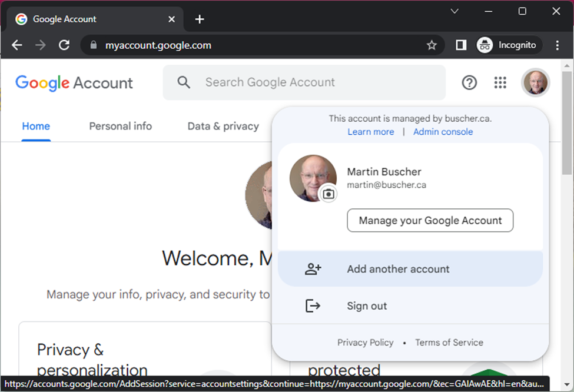Open the browser side panel icon
Image resolution: width=574 pixels, height=392 pixels.
click(461, 45)
